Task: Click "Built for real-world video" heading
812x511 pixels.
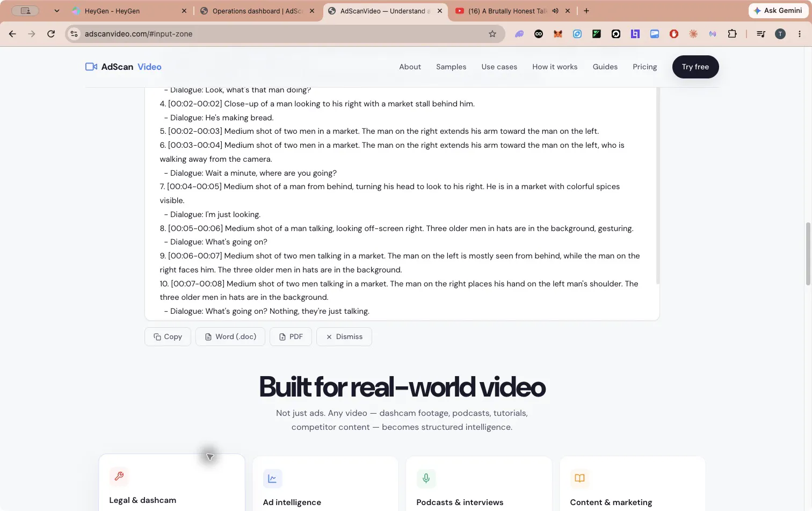Action: 402,387
